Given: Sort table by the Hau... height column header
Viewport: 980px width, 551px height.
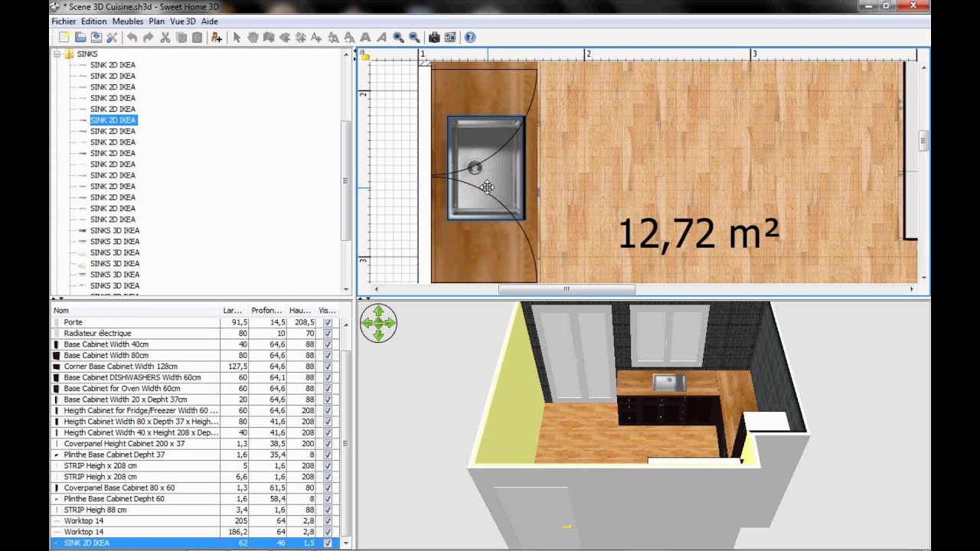Looking at the screenshot, I should (300, 311).
